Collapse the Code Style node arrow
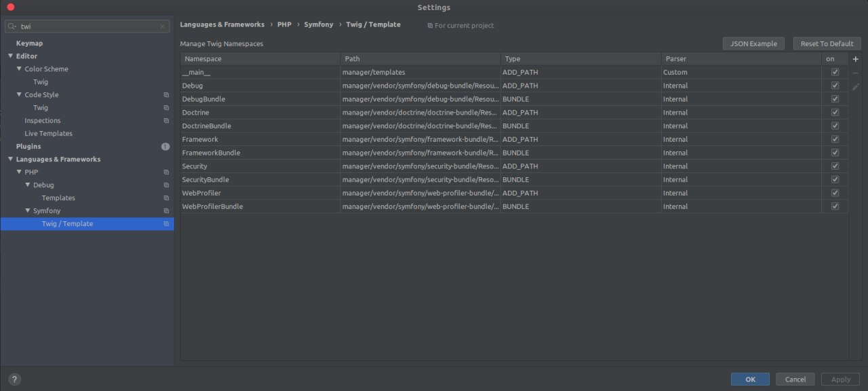 [x=19, y=95]
